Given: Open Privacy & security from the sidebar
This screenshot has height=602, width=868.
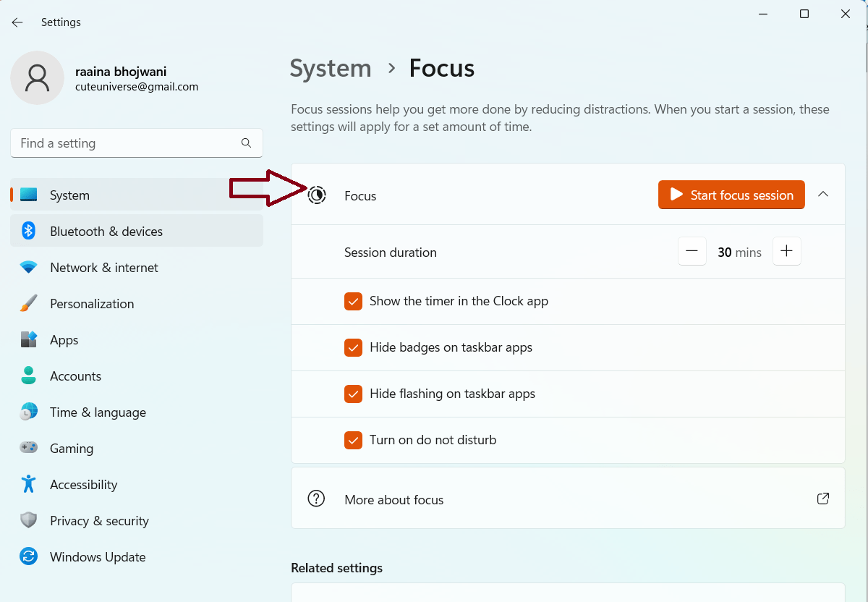Looking at the screenshot, I should pyautogui.click(x=100, y=520).
